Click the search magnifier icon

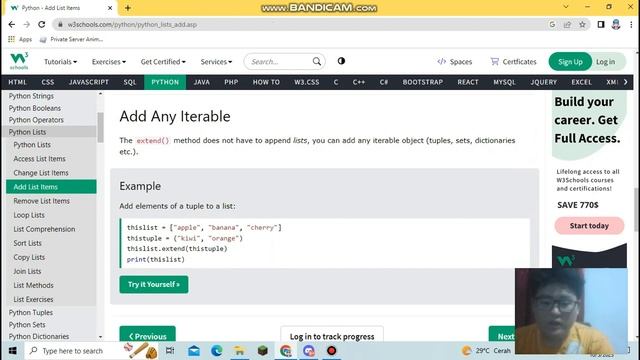317,62
